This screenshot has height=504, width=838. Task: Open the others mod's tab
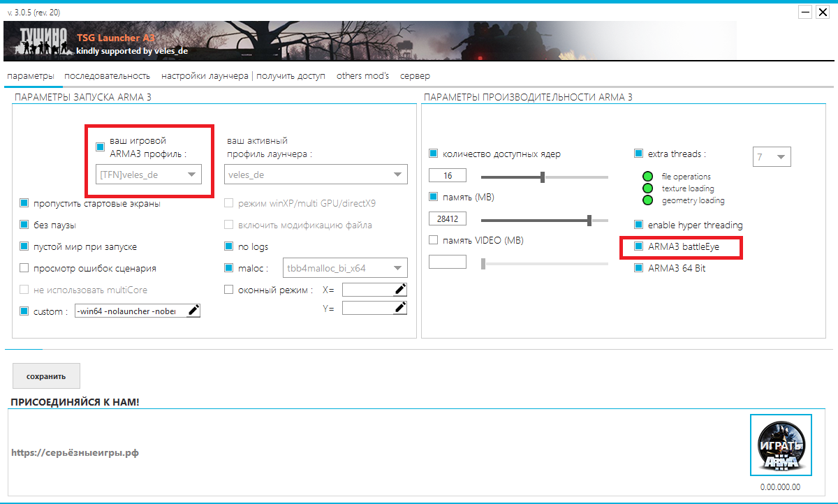(x=362, y=75)
